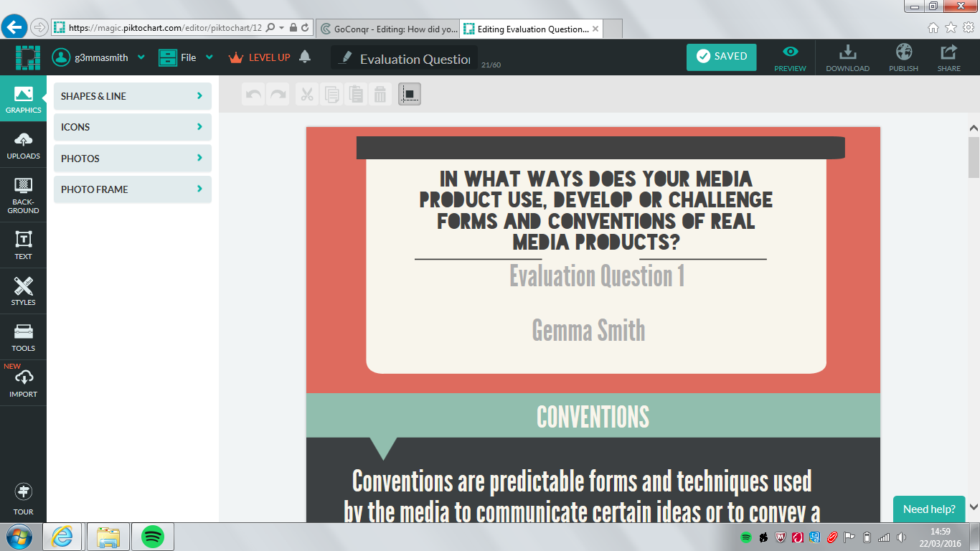Click the Paste clipboard icon
The height and width of the screenshot is (551, 980).
pyautogui.click(x=356, y=94)
